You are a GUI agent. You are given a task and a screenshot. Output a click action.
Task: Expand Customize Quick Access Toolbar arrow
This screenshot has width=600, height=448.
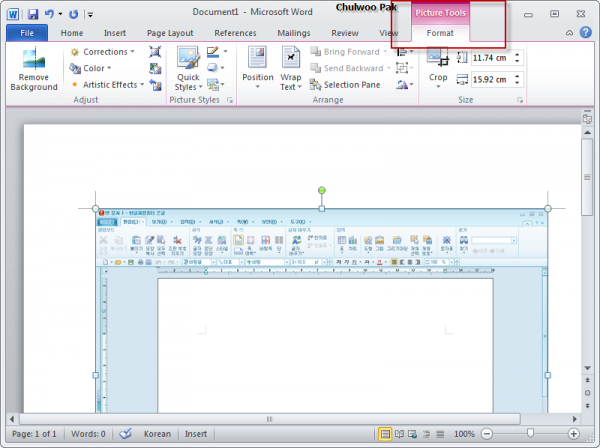tap(90, 15)
